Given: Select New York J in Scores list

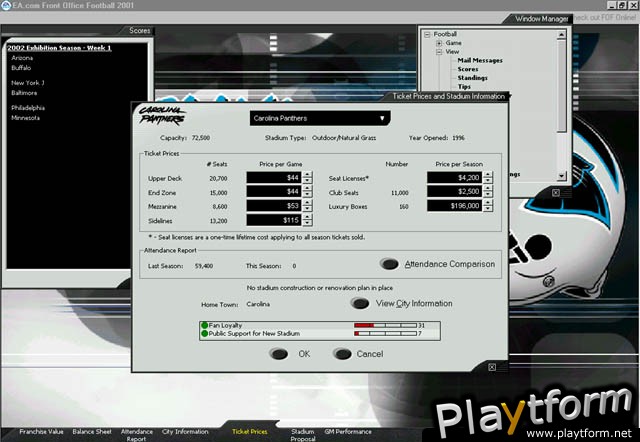Looking at the screenshot, I should (28, 83).
